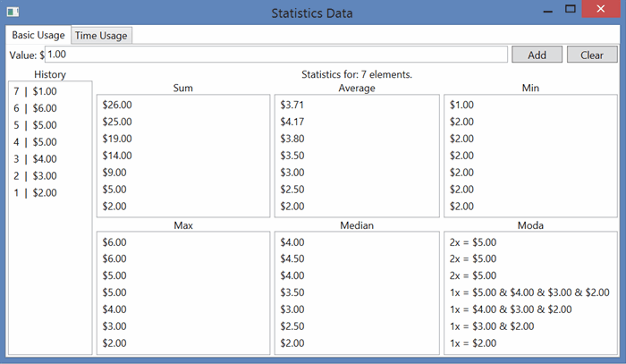Click the Moda heading
The height and width of the screenshot is (364, 626).
(530, 225)
